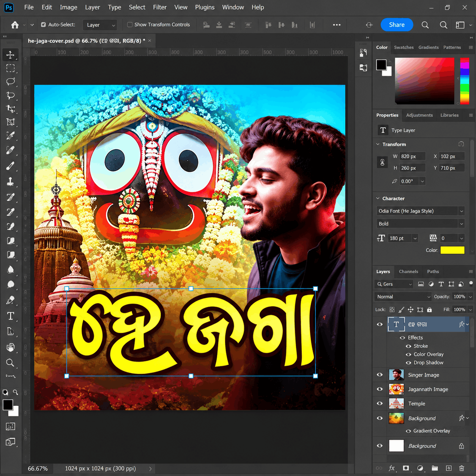This screenshot has height=476, width=476.
Task: Add a layer style with the fx icon
Action: click(392, 468)
